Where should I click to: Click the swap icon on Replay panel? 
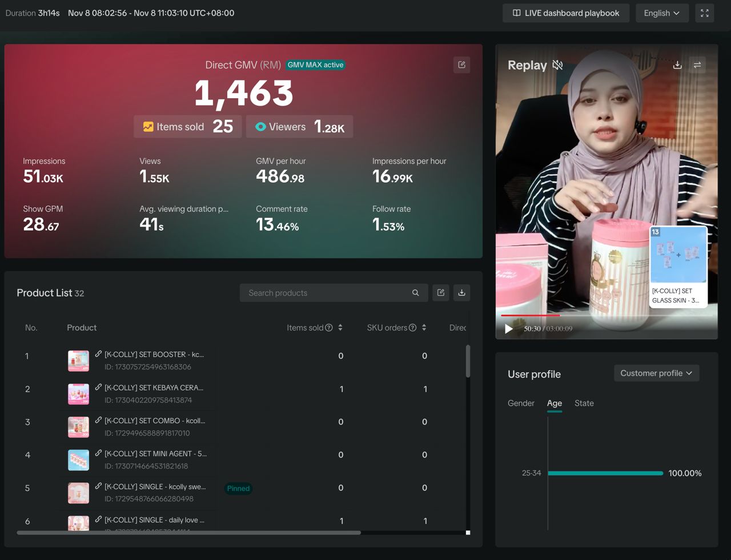(x=697, y=65)
